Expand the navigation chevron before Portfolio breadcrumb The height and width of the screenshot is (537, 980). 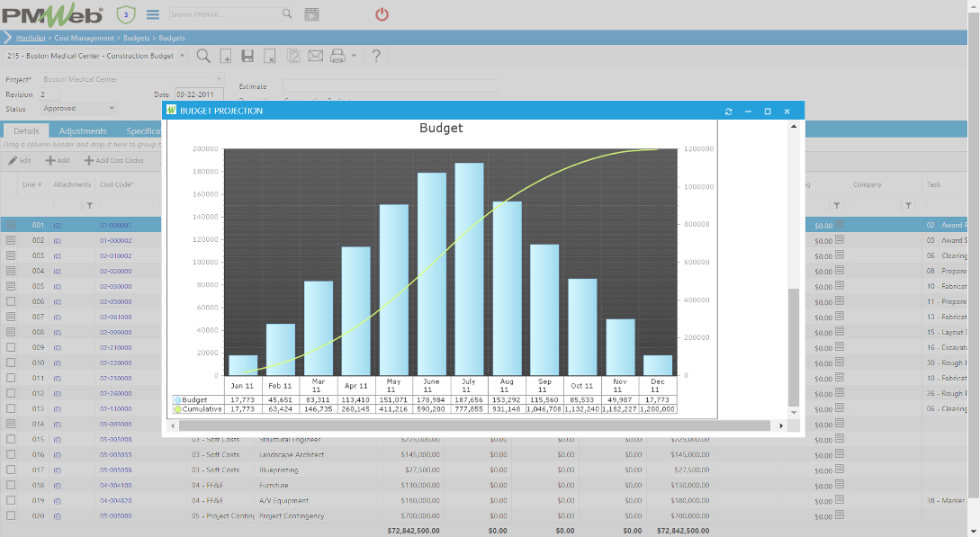7,38
